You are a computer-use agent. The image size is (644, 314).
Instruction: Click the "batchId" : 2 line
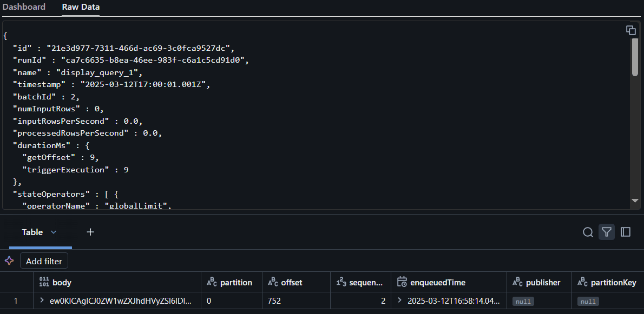tap(46, 97)
